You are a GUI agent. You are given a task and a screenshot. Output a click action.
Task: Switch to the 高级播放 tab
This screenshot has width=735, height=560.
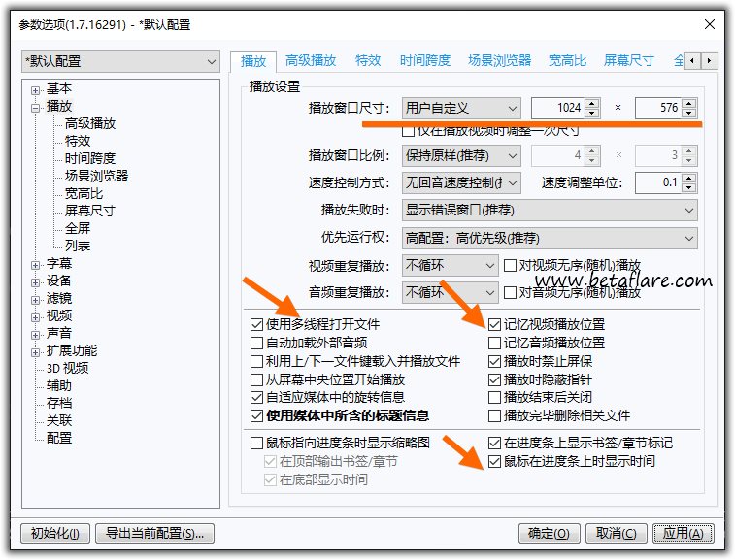point(311,60)
